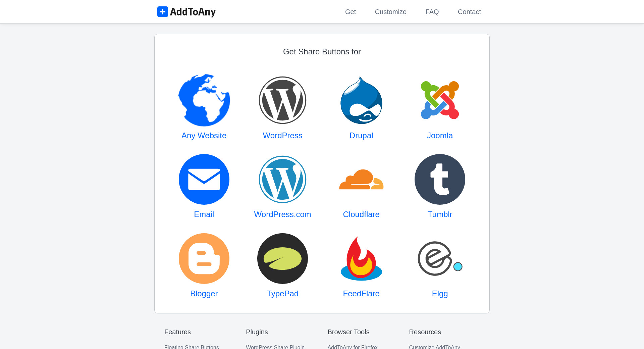
Task: Navigate to the FAQ page
Action: pyautogui.click(x=432, y=12)
